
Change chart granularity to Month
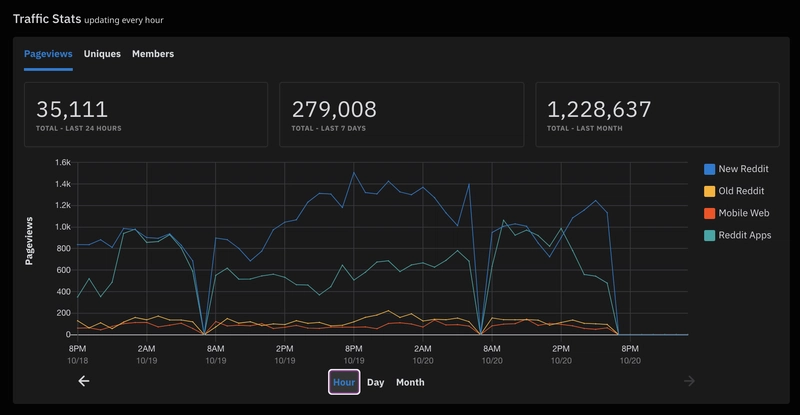[x=410, y=382]
